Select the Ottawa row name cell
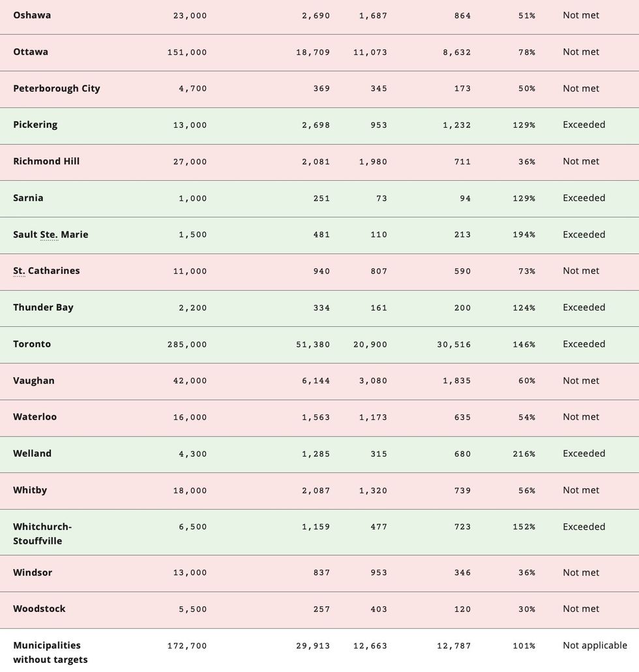The width and height of the screenshot is (639, 672). pos(31,52)
